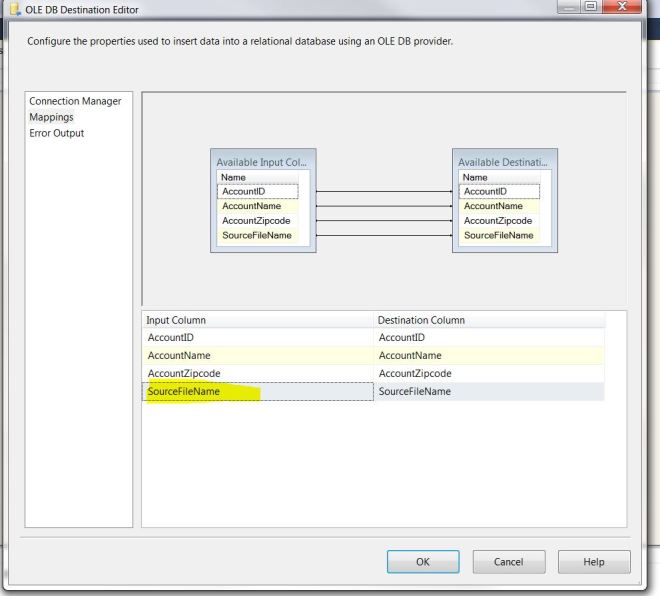Viewport: 660px width, 596px height.
Task: Open the Error Output page
Action: point(57,133)
